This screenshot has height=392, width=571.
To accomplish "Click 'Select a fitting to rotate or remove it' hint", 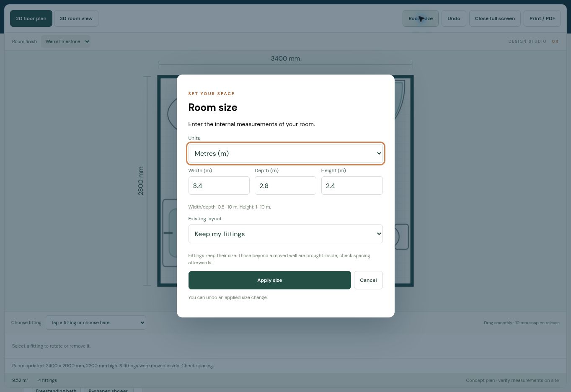I will (x=52, y=346).
